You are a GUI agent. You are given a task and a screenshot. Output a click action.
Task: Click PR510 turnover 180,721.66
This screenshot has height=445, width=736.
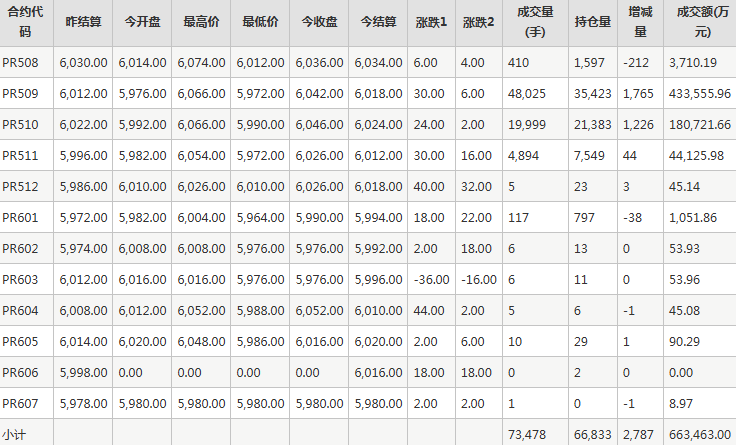[700, 124]
